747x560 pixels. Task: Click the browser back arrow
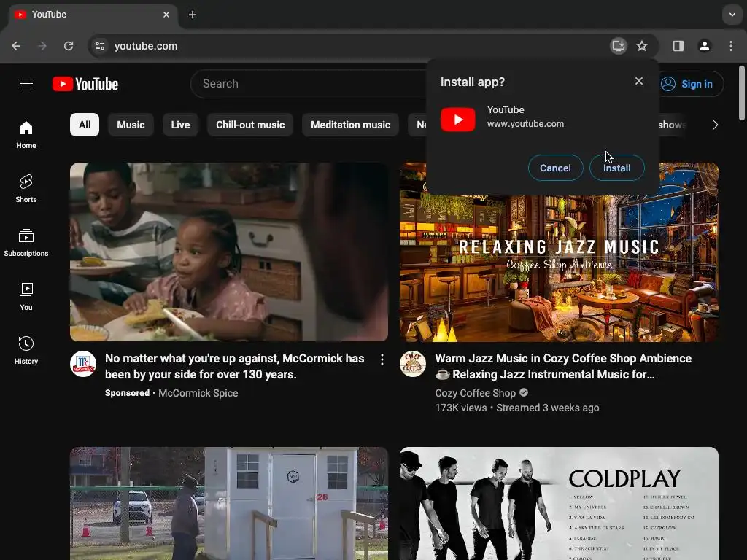[x=16, y=46]
